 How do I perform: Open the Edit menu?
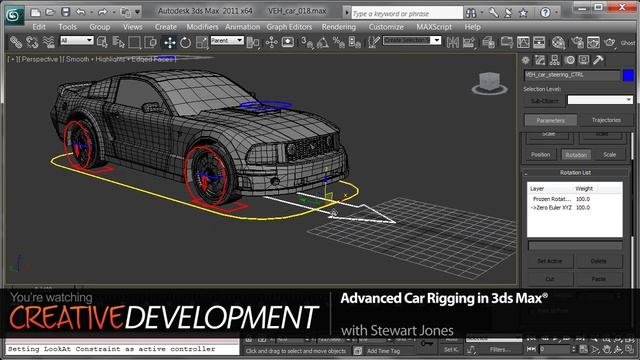tap(39, 27)
